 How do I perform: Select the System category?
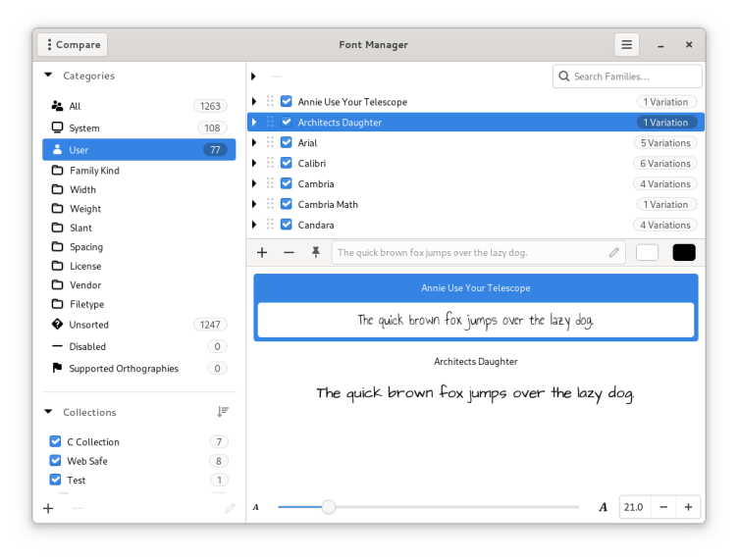click(x=83, y=128)
